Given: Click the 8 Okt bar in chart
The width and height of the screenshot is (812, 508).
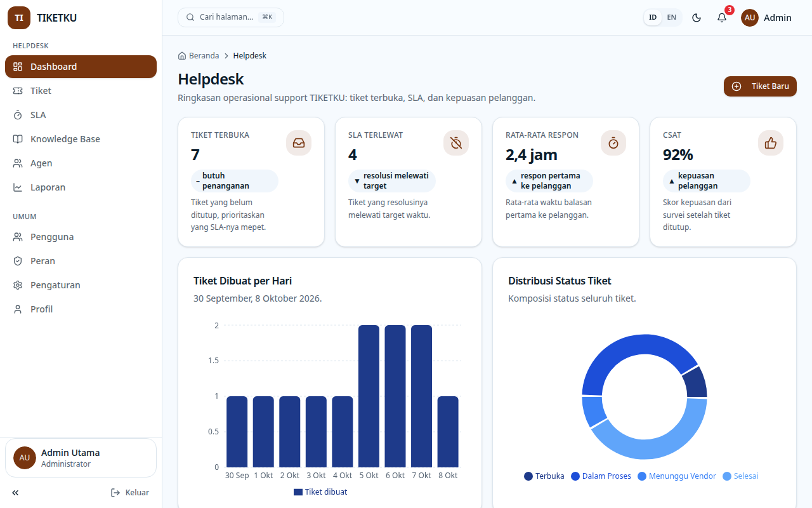Looking at the screenshot, I should (448, 432).
